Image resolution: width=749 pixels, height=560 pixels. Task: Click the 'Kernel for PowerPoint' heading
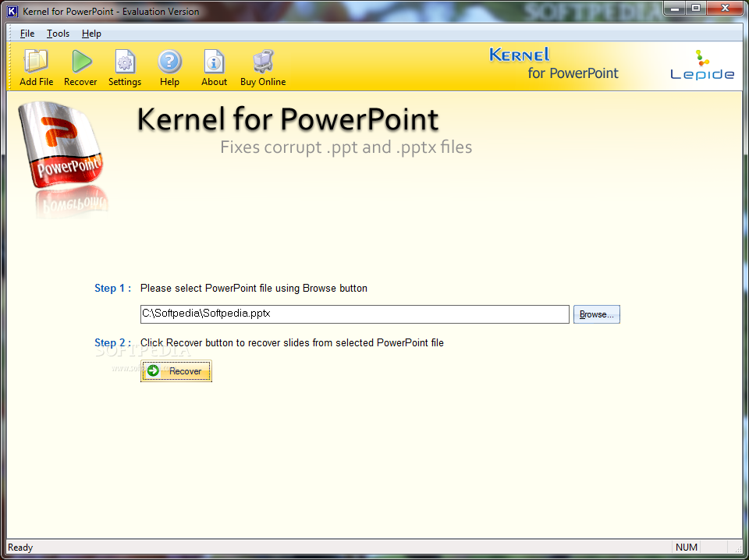[288, 119]
